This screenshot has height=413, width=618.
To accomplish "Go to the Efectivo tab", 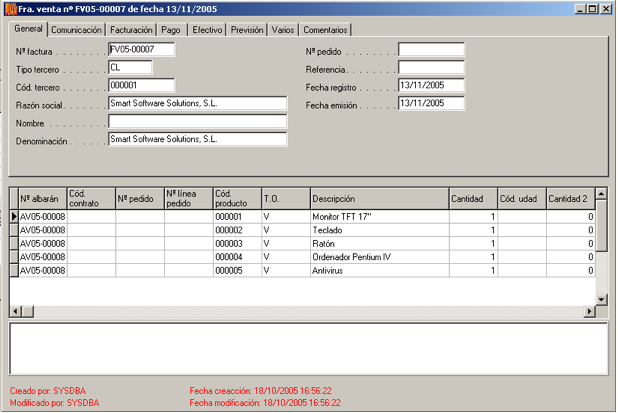I will tap(207, 30).
